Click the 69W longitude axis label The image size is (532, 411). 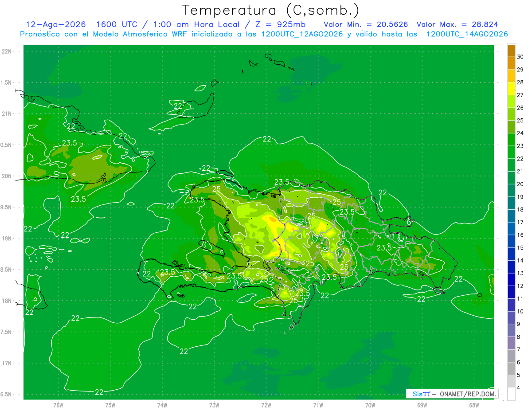pos(422,405)
